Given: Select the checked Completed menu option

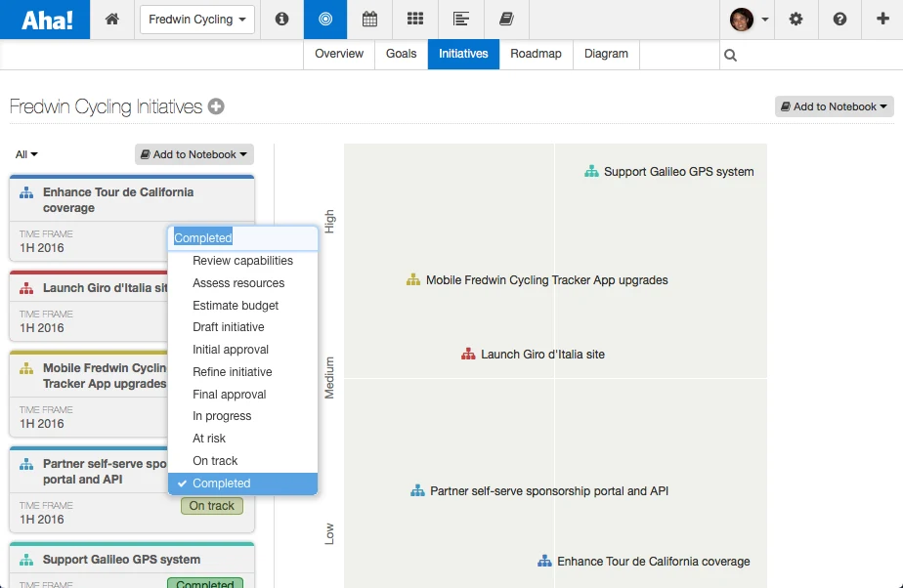Looking at the screenshot, I should pos(242,483).
